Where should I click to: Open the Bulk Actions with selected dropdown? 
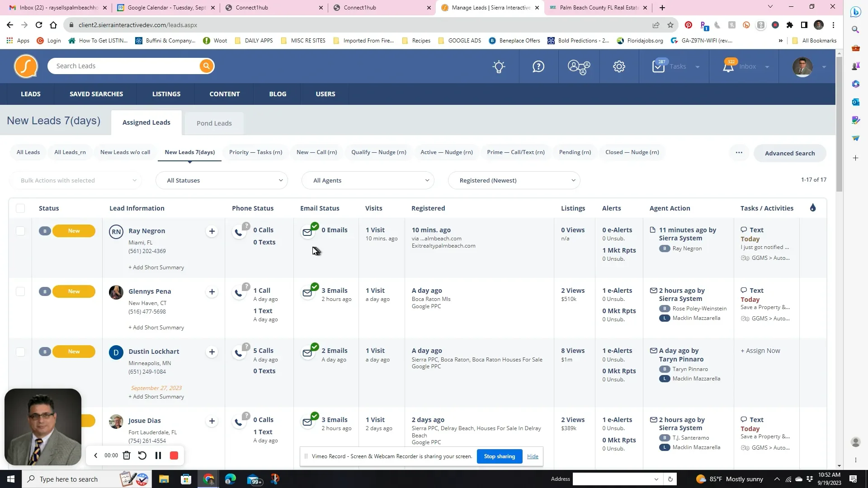coord(75,180)
